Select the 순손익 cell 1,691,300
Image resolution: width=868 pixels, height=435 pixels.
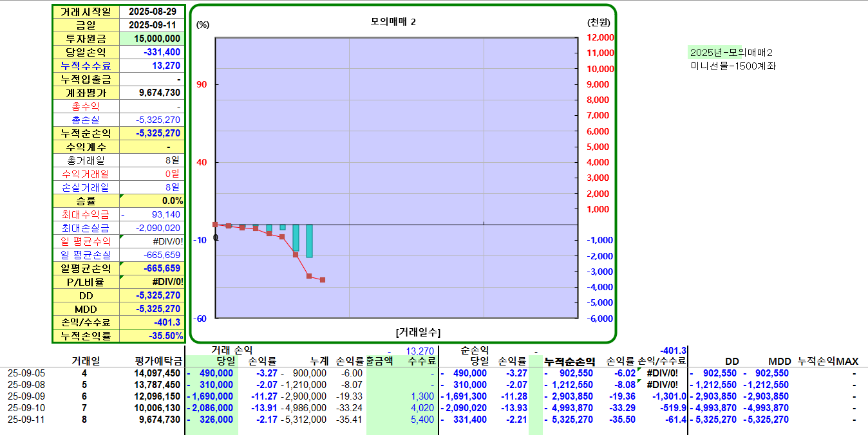click(464, 396)
